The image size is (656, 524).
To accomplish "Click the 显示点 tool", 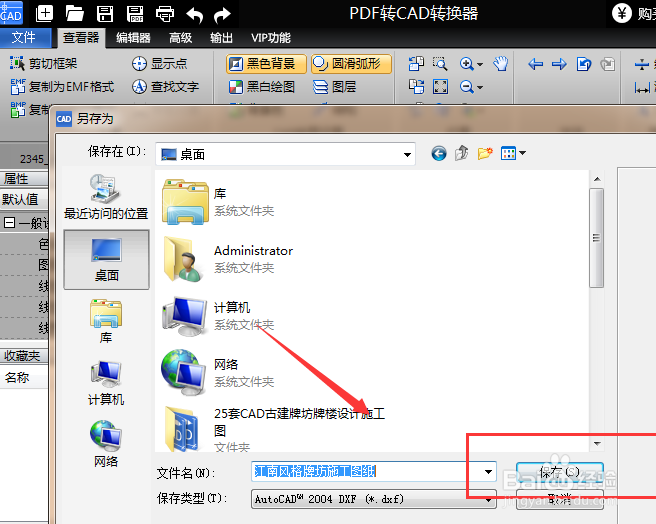I will pyautogui.click(x=159, y=64).
